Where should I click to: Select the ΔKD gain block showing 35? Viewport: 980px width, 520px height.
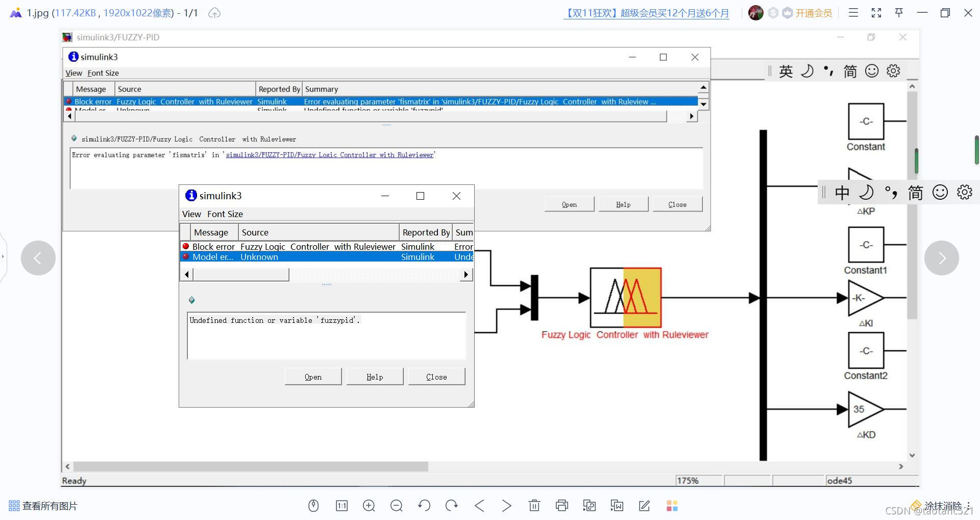[866, 409]
